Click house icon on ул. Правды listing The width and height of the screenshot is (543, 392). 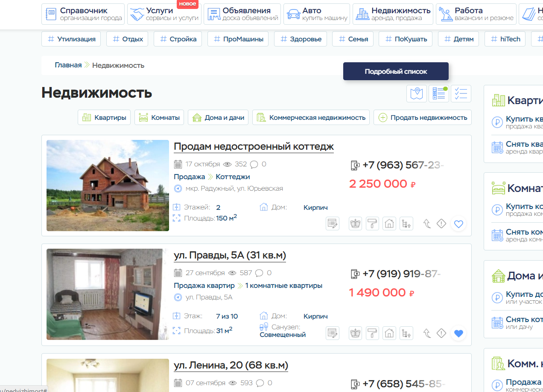click(x=389, y=333)
